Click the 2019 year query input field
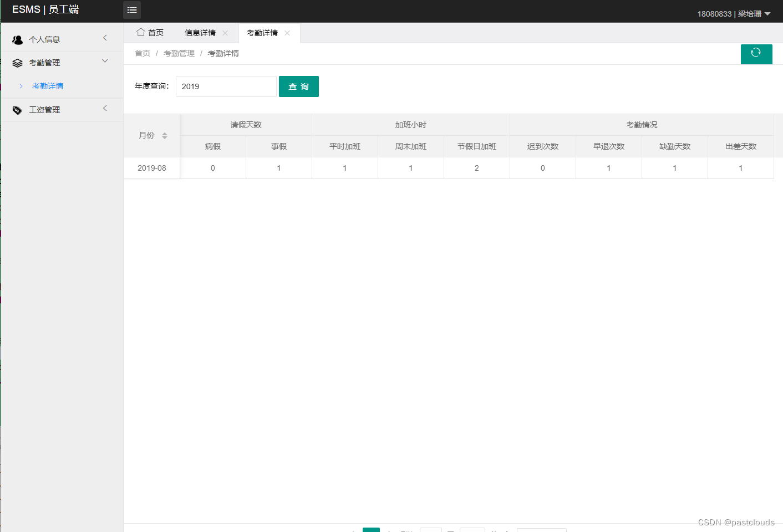 226,86
